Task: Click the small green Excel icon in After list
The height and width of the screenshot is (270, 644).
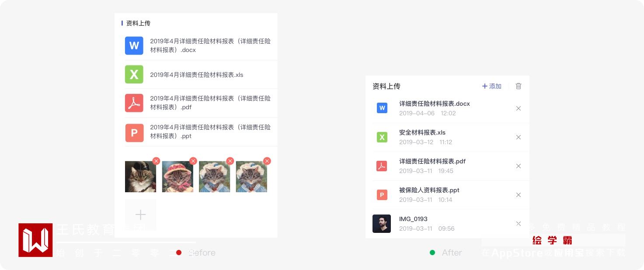Action: [x=382, y=137]
